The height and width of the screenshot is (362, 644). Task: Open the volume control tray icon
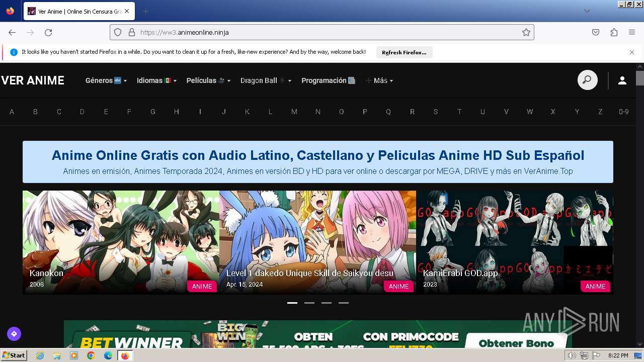coord(572,355)
